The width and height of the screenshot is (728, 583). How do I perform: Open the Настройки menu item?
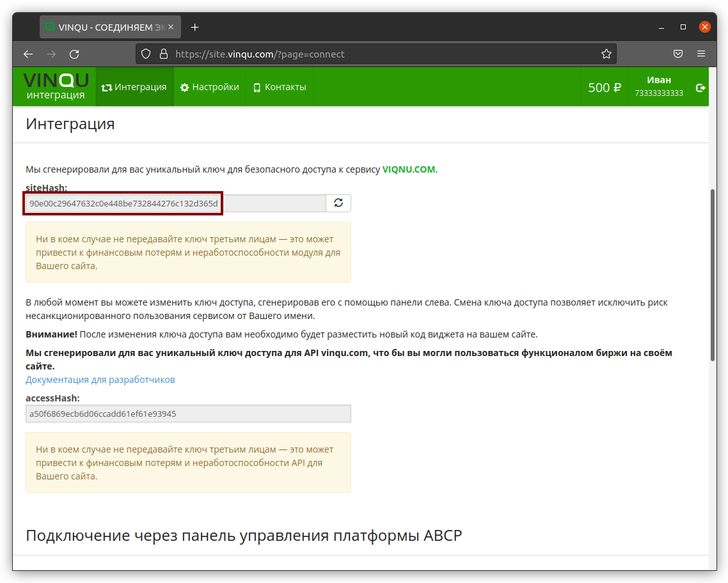click(x=210, y=87)
